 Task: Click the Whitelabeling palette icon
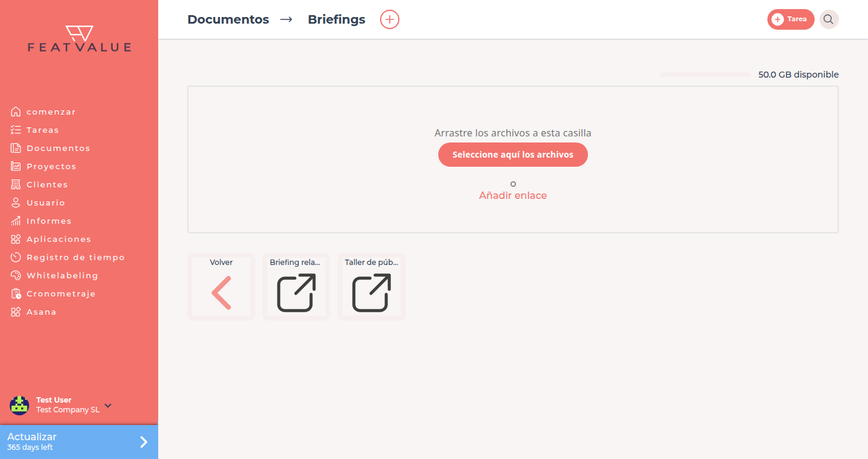(x=16, y=275)
